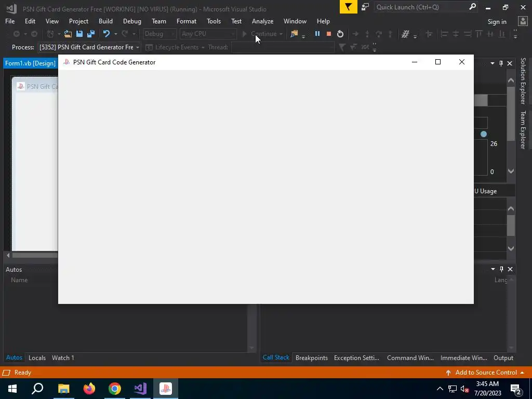Image resolution: width=532 pixels, height=399 pixels.
Task: Open the Window menu
Action: (x=295, y=21)
